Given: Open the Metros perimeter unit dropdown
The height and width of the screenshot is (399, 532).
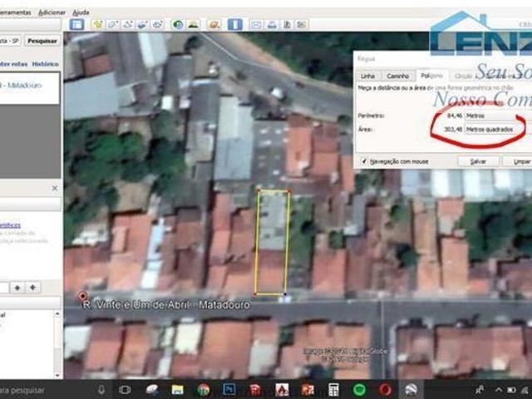Looking at the screenshot, I should 485,116.
